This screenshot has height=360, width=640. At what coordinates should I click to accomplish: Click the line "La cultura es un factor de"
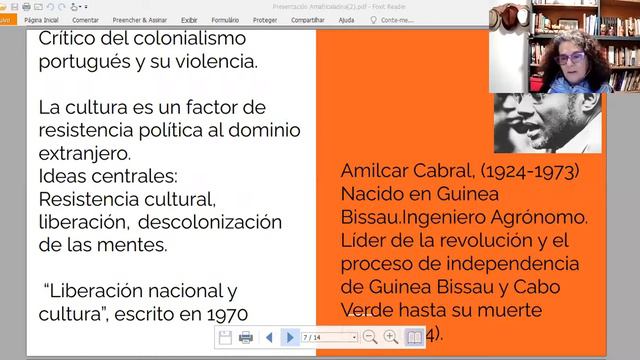coord(152,107)
